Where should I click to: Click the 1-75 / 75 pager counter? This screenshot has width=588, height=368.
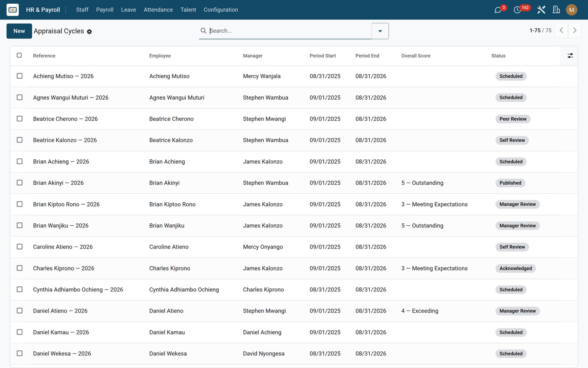540,31
